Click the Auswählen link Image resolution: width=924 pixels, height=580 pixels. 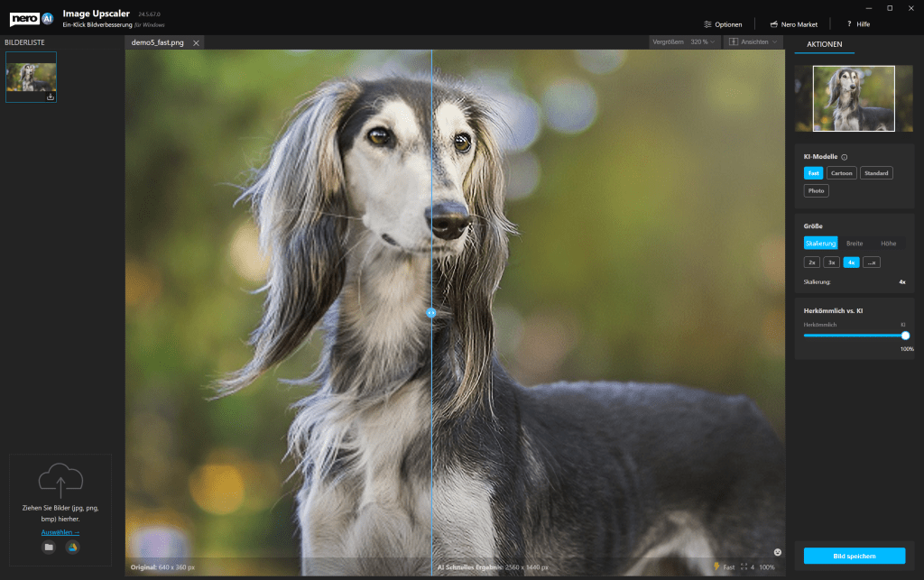click(60, 532)
